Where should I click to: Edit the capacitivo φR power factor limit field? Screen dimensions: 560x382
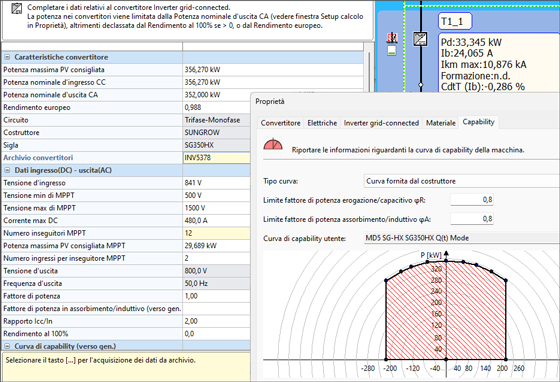[472, 200]
